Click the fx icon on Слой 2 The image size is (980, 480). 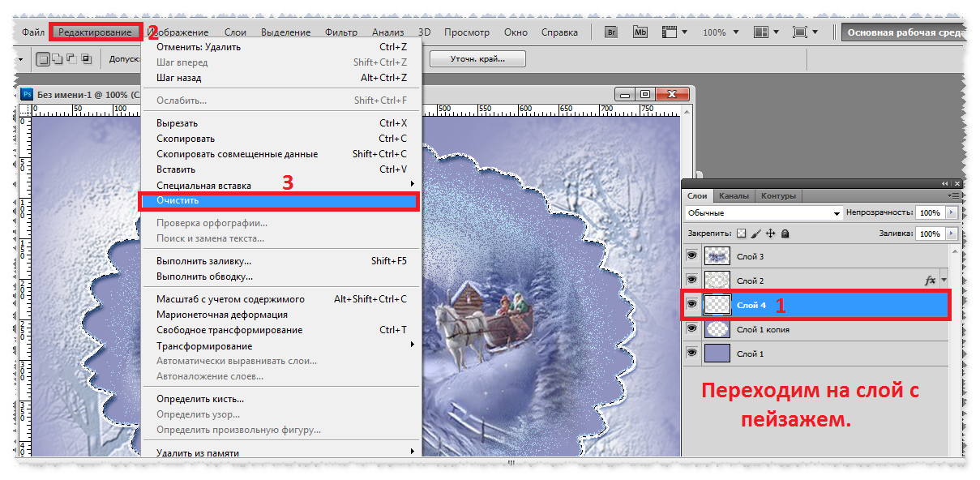click(930, 280)
